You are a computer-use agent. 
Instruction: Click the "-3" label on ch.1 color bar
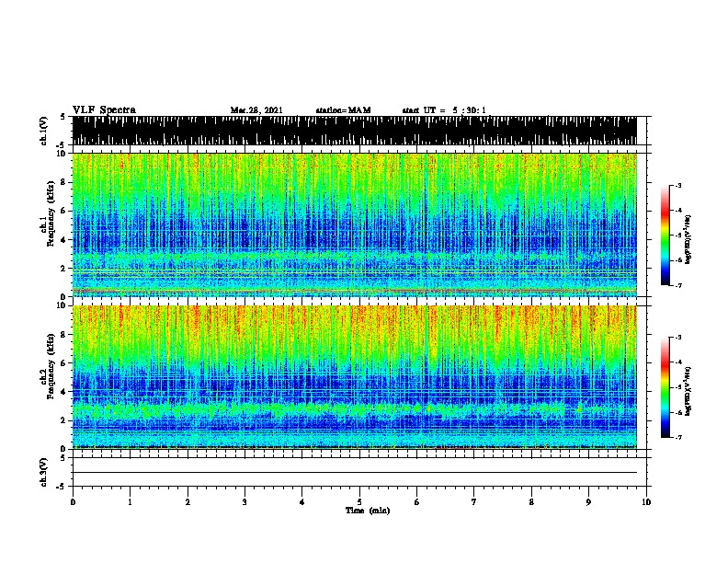click(x=678, y=186)
